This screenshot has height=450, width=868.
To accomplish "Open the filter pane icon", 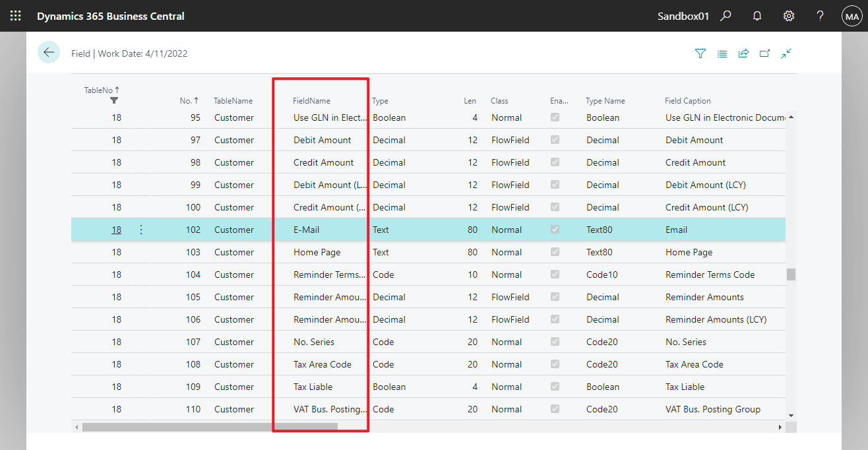I will pyautogui.click(x=700, y=53).
